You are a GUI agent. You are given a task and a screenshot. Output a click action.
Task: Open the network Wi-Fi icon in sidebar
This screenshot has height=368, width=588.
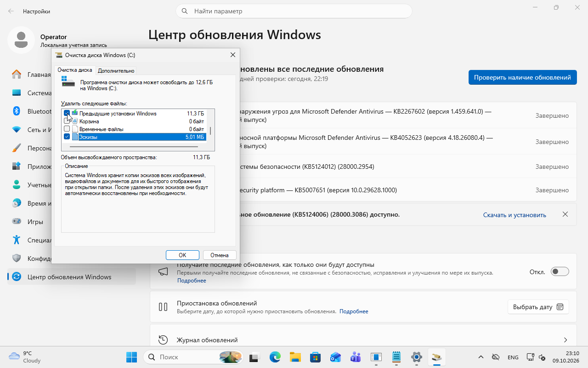(x=17, y=130)
